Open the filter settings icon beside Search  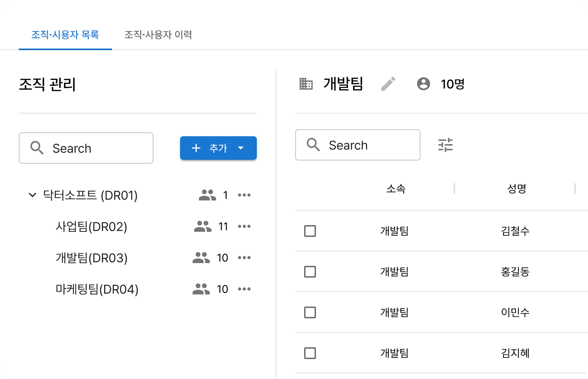[x=445, y=145]
